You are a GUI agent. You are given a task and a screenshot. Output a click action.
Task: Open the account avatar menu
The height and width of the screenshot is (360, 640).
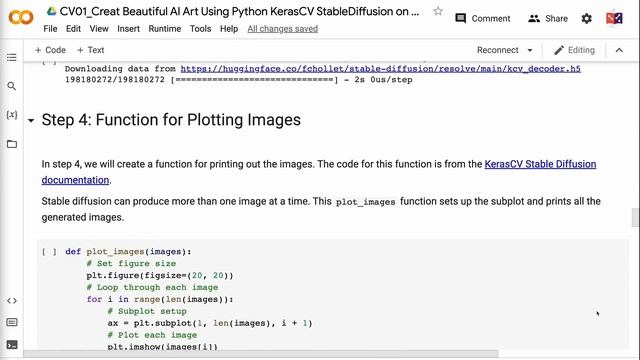coord(614,18)
